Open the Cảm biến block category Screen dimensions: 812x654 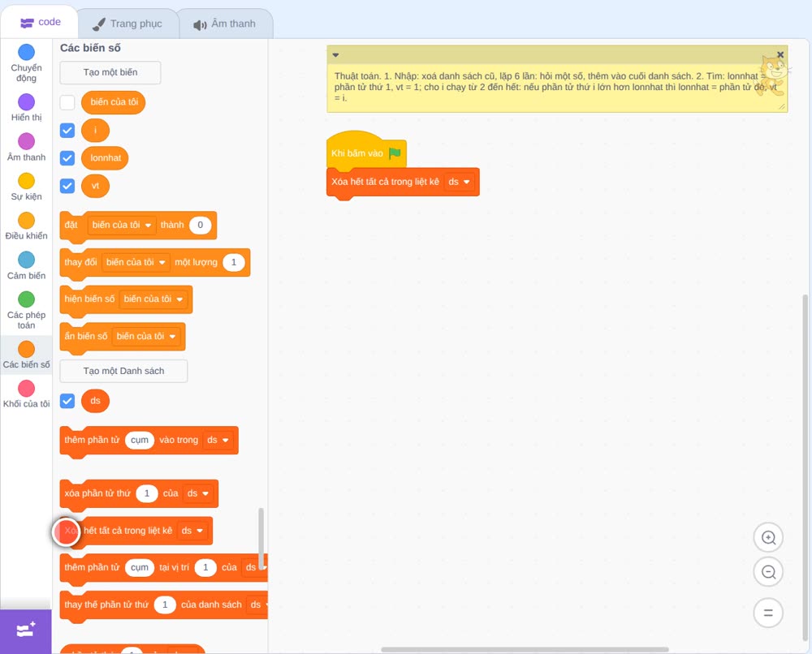[x=26, y=266]
